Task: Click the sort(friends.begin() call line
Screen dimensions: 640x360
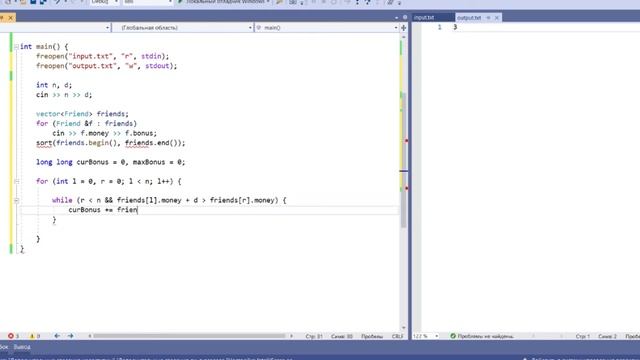Action: (110, 143)
